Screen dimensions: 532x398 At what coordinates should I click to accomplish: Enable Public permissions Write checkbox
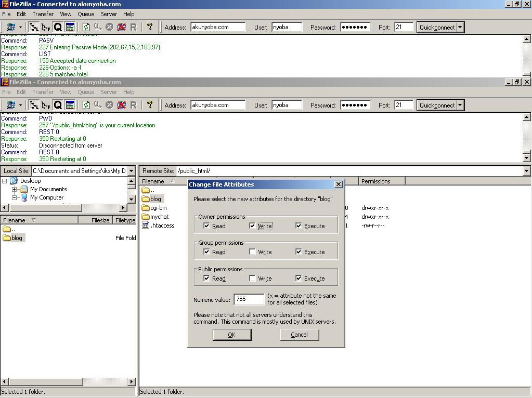tap(252, 278)
